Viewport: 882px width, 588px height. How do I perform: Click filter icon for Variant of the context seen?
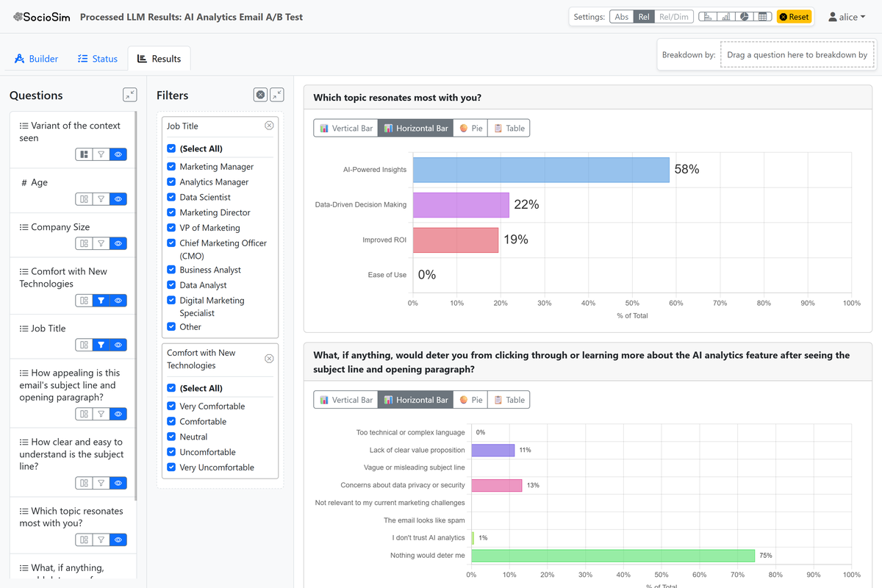point(101,154)
